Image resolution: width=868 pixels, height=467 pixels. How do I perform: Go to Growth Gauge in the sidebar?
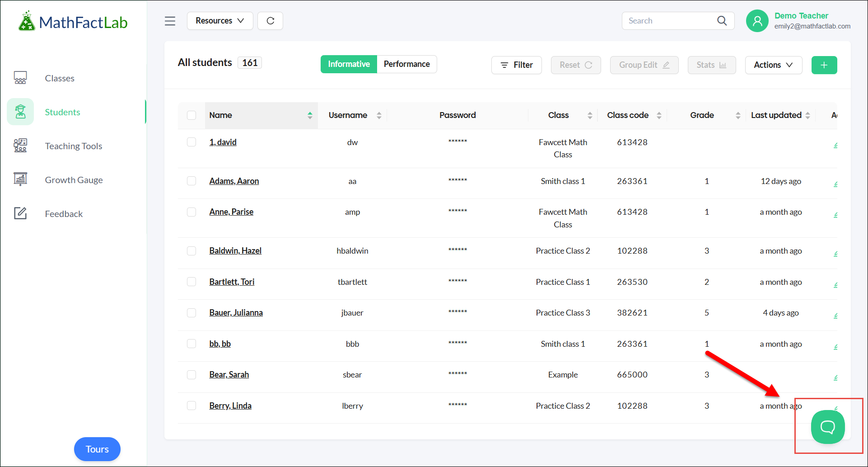(74, 180)
